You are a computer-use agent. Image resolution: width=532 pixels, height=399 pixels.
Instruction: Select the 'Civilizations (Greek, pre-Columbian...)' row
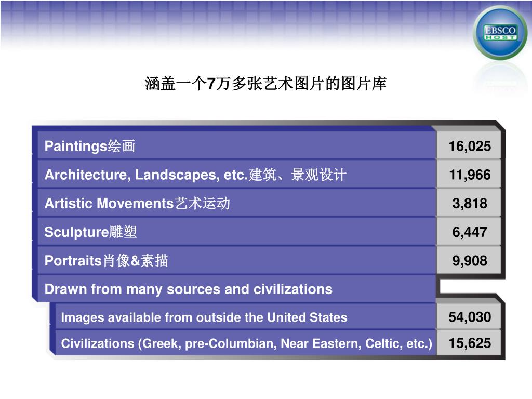point(245,343)
